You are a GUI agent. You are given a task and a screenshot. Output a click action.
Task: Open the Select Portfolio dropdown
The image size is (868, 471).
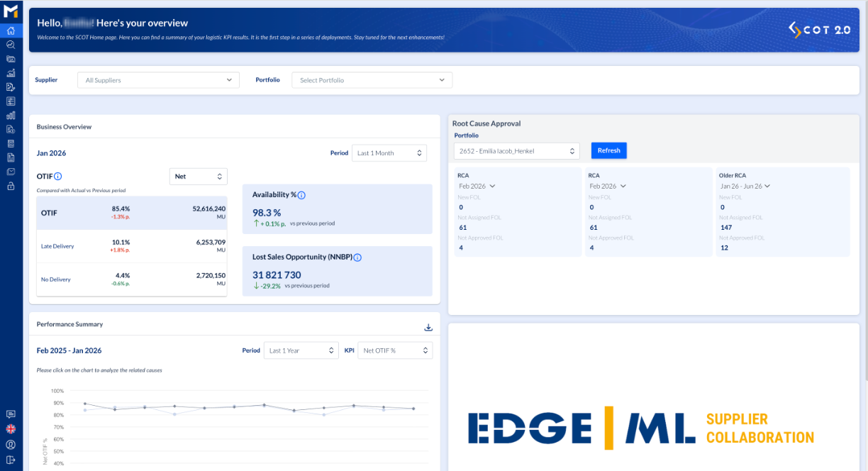(x=372, y=80)
